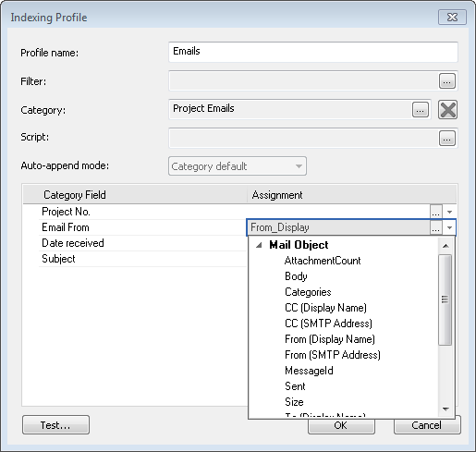Click the Profile name input field

click(x=313, y=52)
